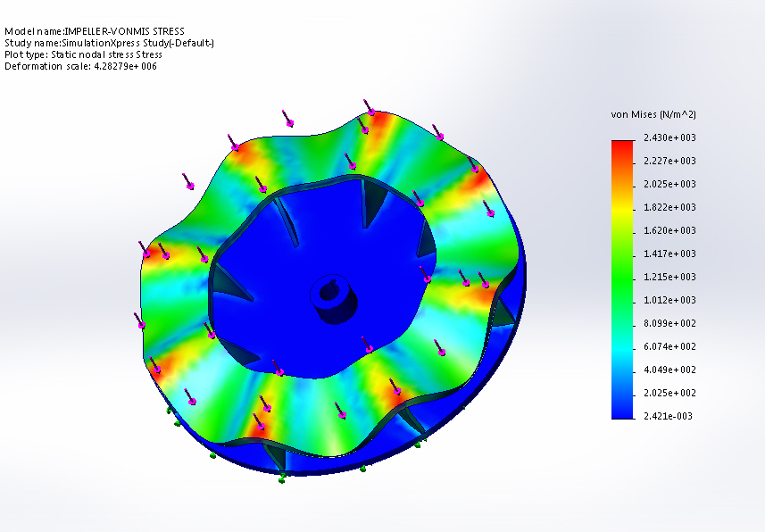Click the Study name SimulationXpress Study text
The width and height of the screenshot is (765, 532).
pyautogui.click(x=109, y=43)
